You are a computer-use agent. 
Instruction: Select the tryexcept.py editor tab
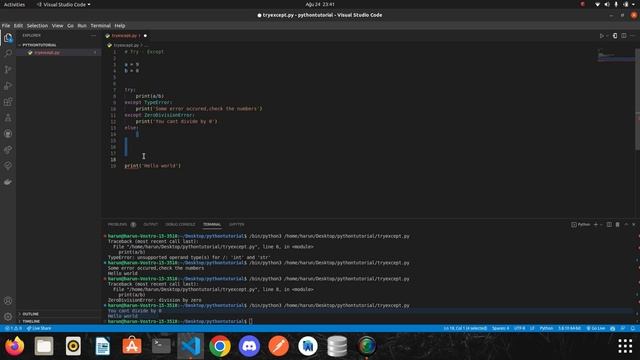pos(126,36)
